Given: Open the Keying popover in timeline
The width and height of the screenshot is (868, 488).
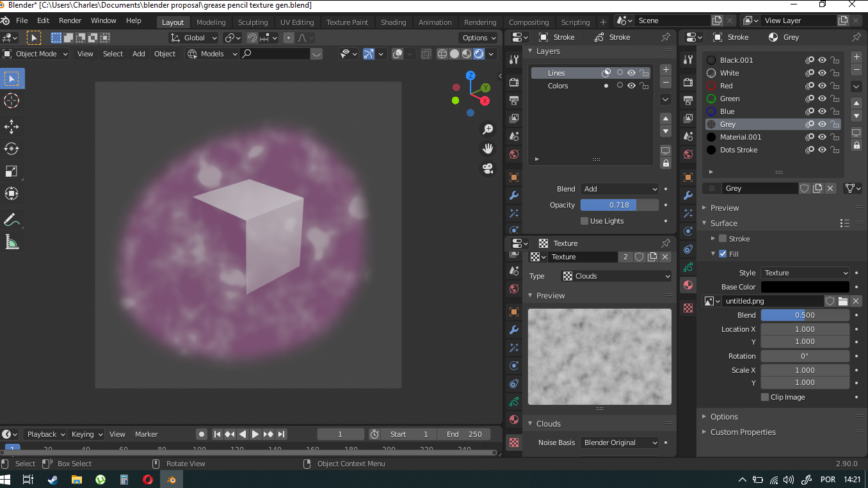Looking at the screenshot, I should (86, 434).
